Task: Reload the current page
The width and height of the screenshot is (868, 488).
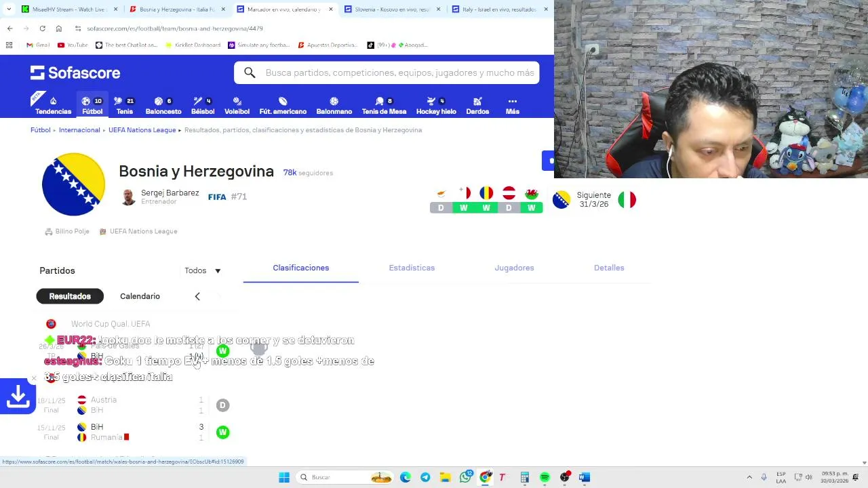Action: pyautogui.click(x=42, y=28)
